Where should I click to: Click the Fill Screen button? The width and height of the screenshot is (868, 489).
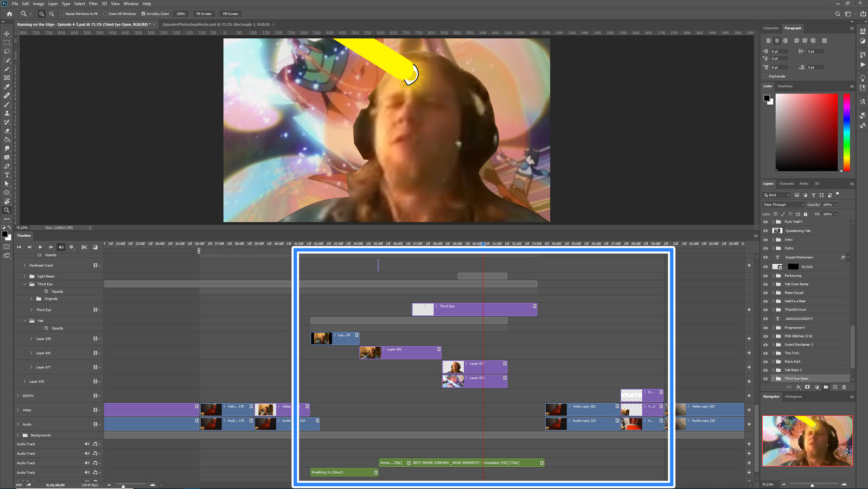231,14
